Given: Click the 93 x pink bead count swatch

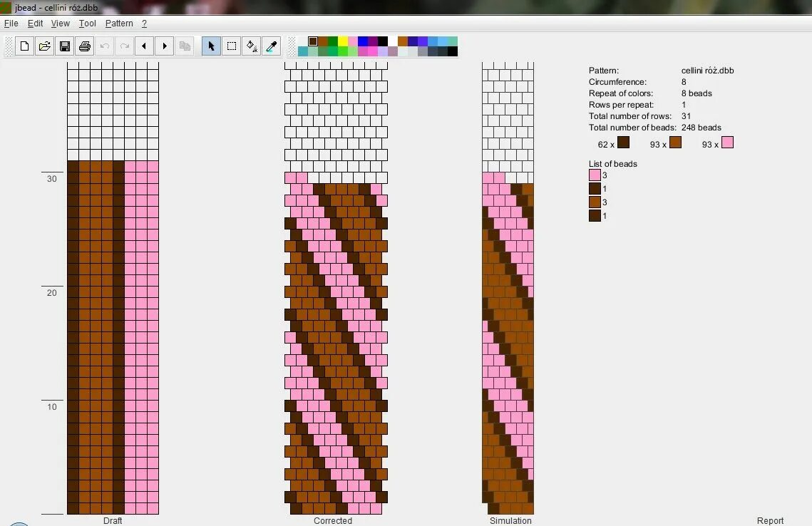Looking at the screenshot, I should coord(728,143).
